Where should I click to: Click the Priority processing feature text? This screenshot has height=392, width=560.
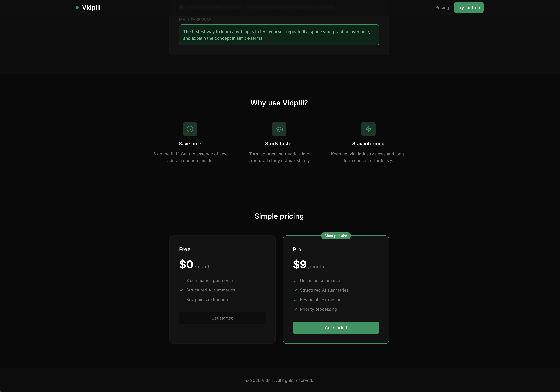point(319,309)
